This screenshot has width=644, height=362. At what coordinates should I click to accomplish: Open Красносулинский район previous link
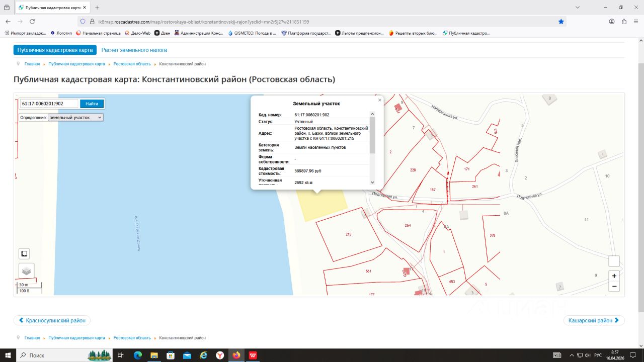pos(52,320)
